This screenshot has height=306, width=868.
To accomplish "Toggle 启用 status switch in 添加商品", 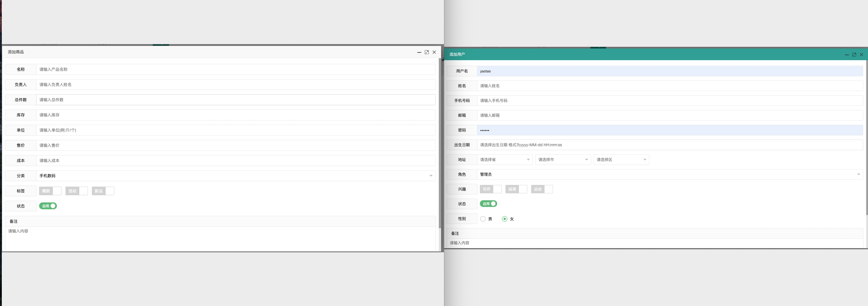I will click(48, 206).
